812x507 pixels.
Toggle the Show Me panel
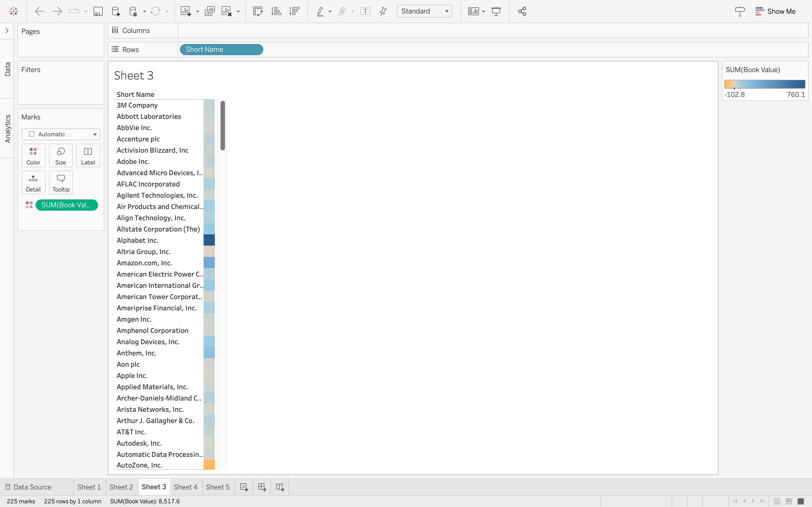[775, 11]
